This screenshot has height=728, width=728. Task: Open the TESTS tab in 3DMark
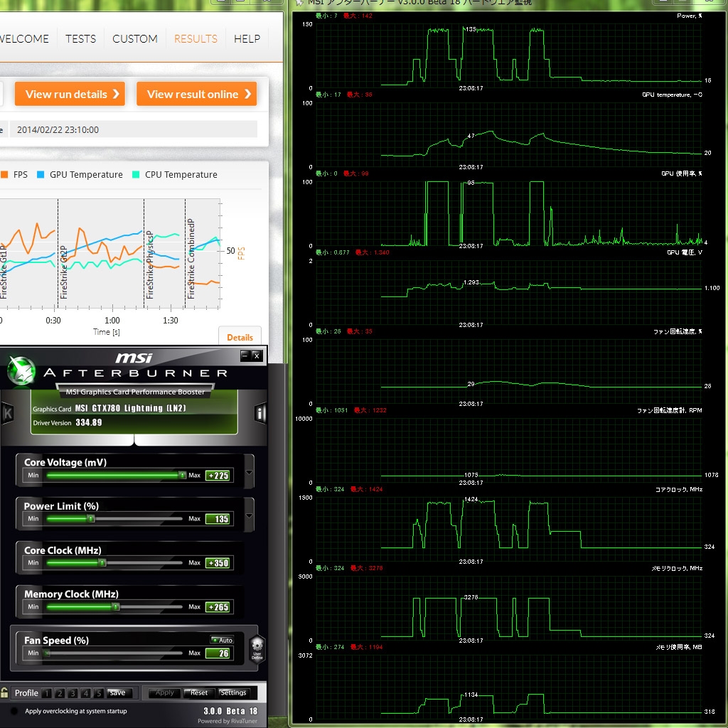tap(81, 38)
